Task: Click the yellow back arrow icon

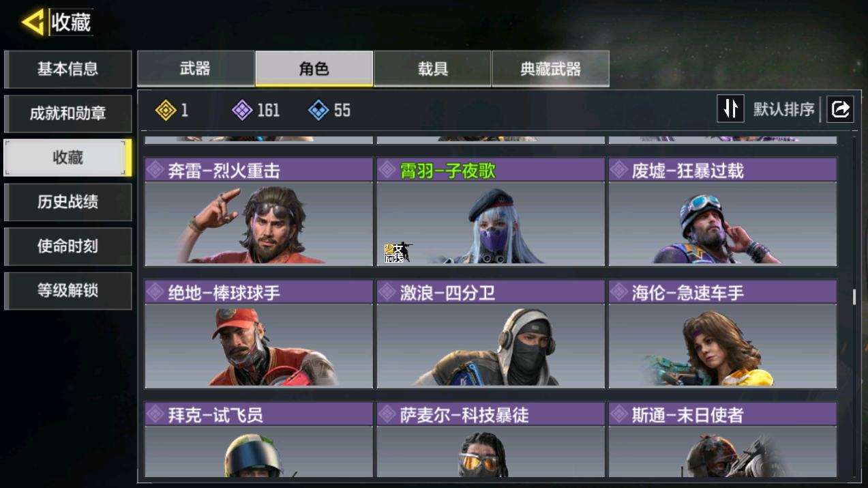Action: (33, 23)
